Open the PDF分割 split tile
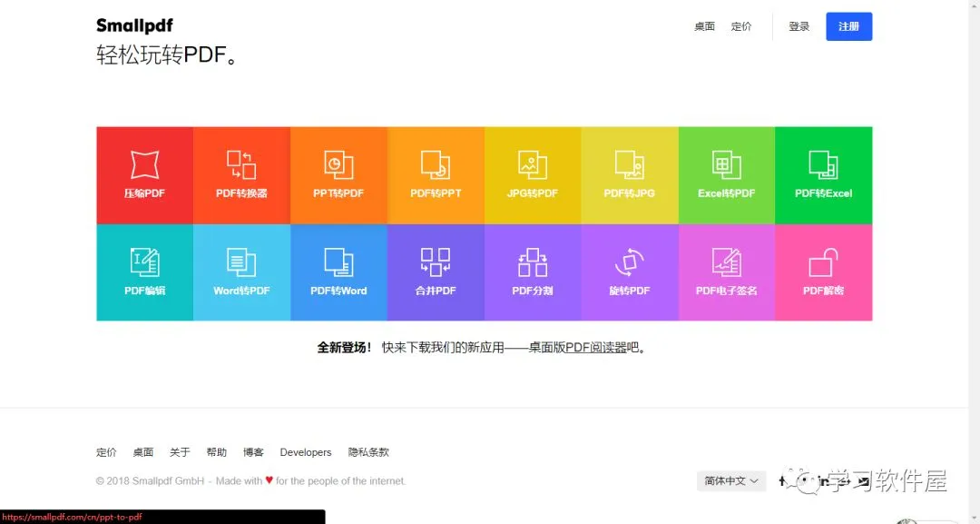Viewport: 980px width, 524px height. (x=533, y=272)
